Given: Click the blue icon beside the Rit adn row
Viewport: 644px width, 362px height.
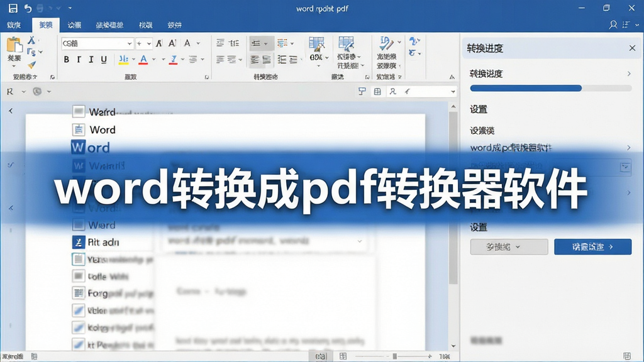Looking at the screenshot, I should [79, 242].
